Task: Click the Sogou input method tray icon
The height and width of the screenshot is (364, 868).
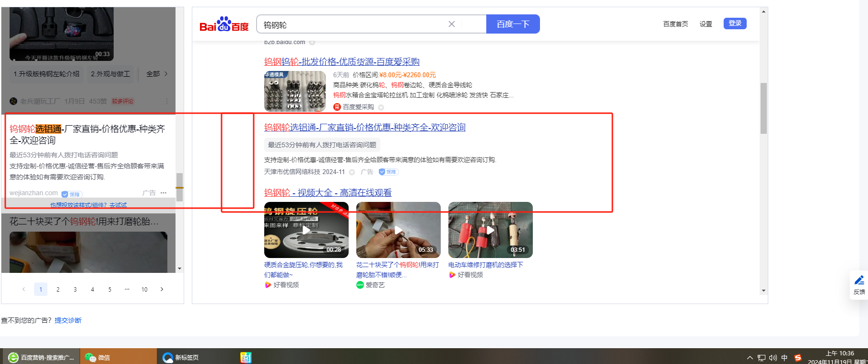Action: pyautogui.click(x=798, y=358)
